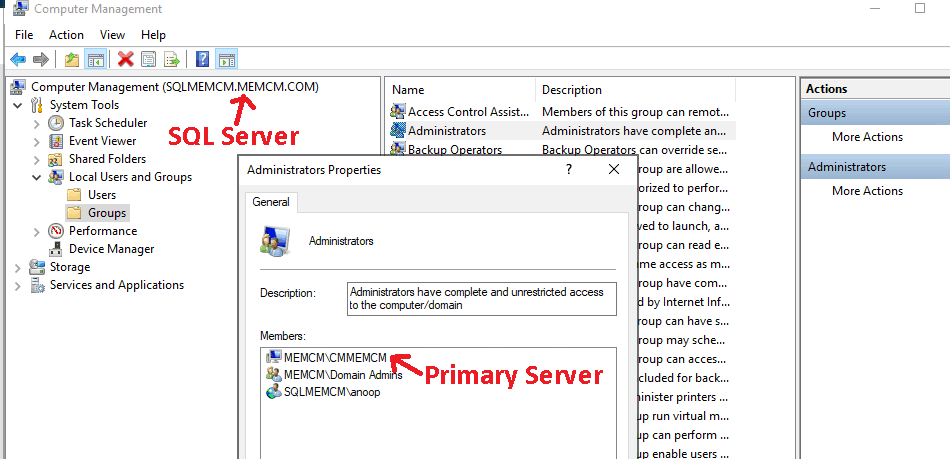Expand the Storage node
Screen dimensions: 950x459
18,268
